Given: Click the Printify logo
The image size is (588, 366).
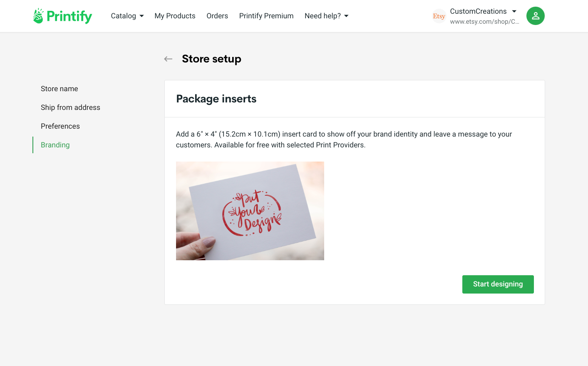Looking at the screenshot, I should 62,16.
